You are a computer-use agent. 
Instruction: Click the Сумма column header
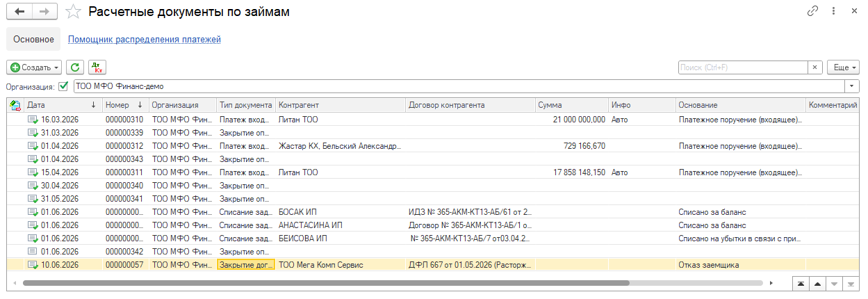[x=572, y=105]
